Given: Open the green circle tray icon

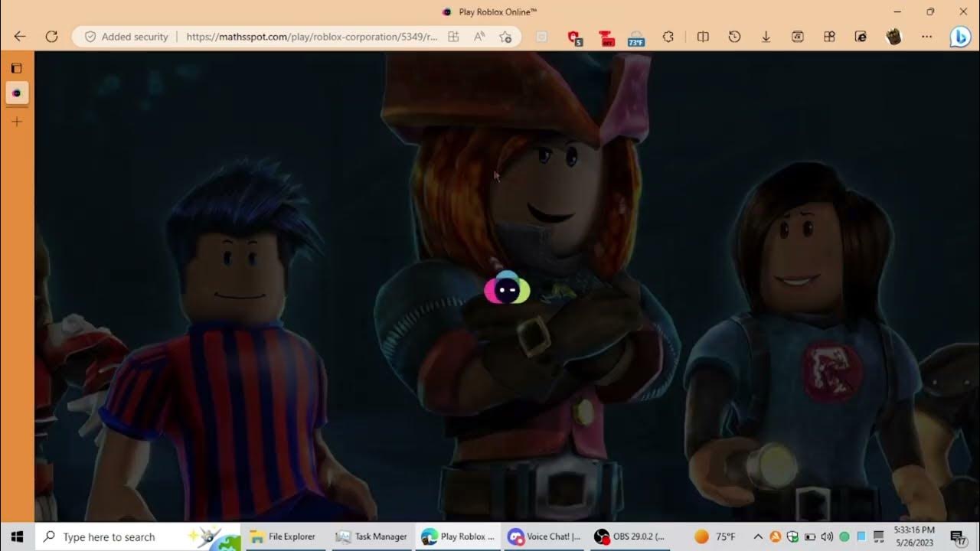Looking at the screenshot, I should (844, 536).
